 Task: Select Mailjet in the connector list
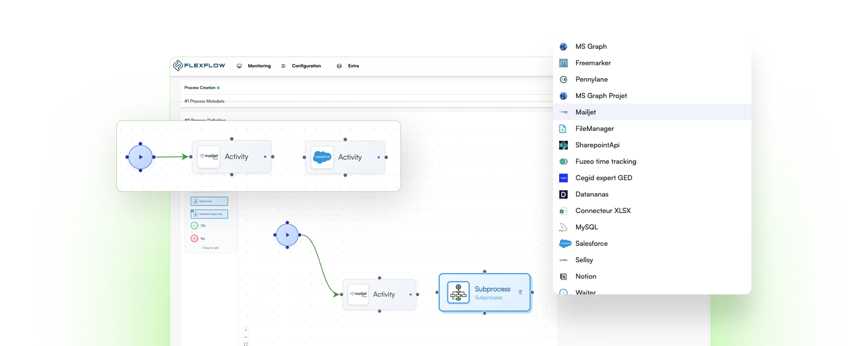point(585,112)
